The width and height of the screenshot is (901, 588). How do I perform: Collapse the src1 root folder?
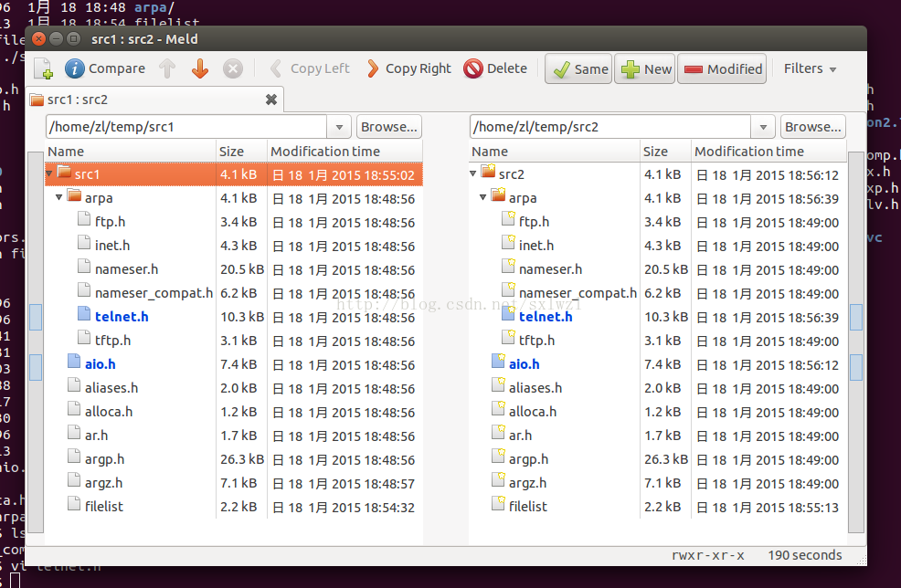coord(49,173)
